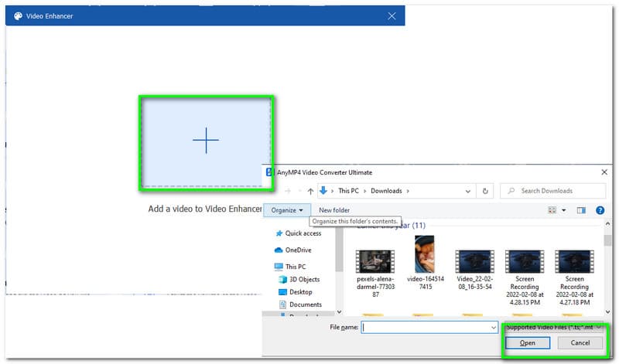Viewport: 619px width, 364px height.
Task: Click the 3D Objects cube icon
Action: tap(282, 279)
